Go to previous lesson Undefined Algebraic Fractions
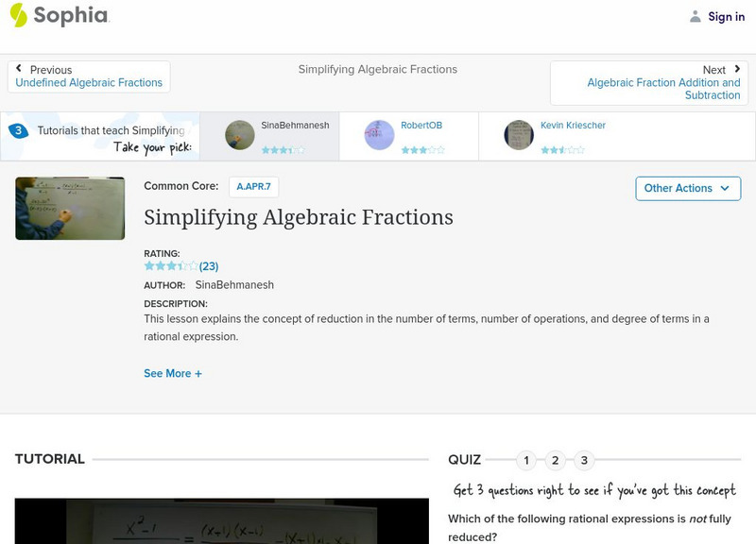 (x=90, y=81)
